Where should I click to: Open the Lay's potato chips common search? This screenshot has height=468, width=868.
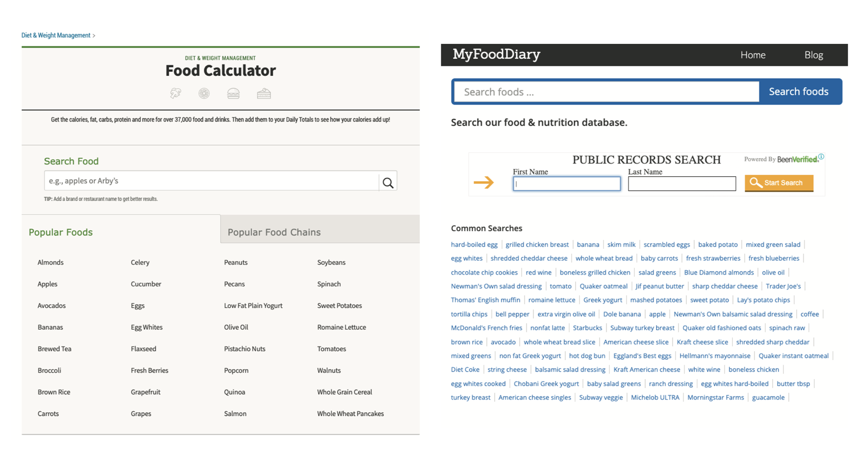(x=763, y=300)
